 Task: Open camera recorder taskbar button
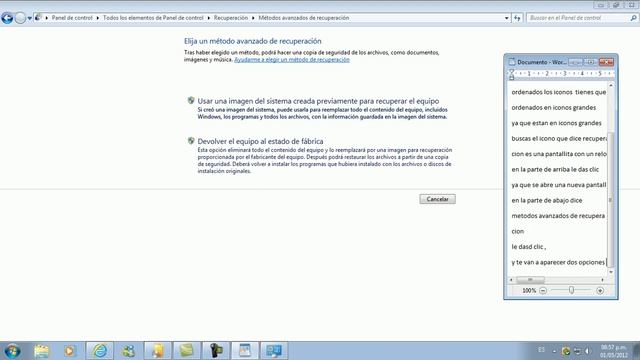(216, 351)
